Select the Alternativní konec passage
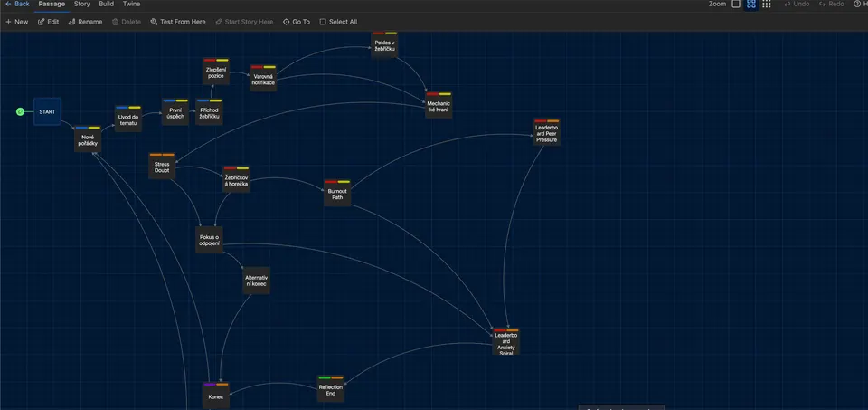 [256, 281]
